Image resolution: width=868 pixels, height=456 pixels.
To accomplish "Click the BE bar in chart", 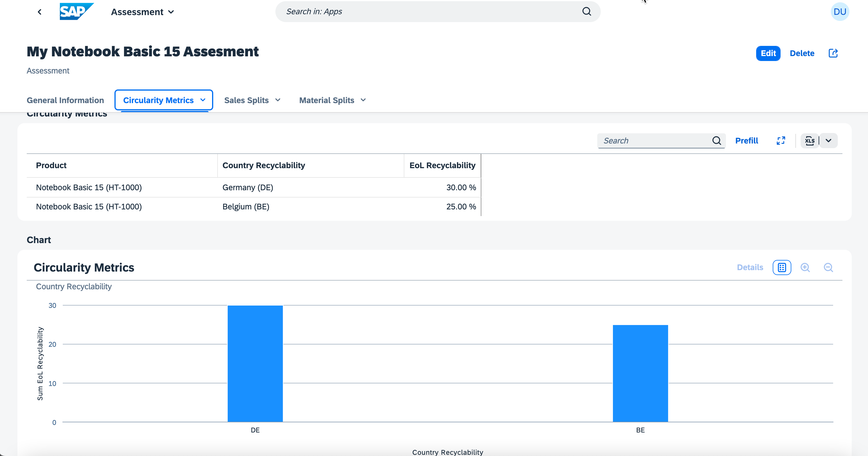I will (x=640, y=374).
